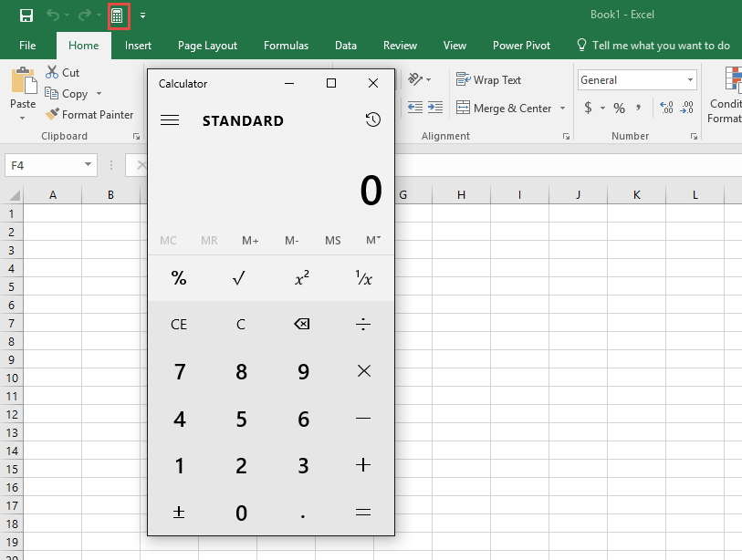Open the General number format dropdown
Viewport: 742px width, 560px height.
[x=690, y=79]
